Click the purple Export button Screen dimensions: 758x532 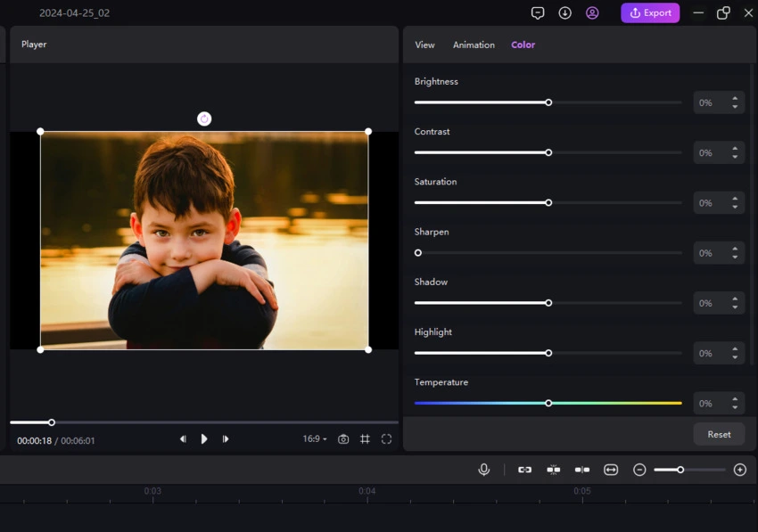(650, 13)
